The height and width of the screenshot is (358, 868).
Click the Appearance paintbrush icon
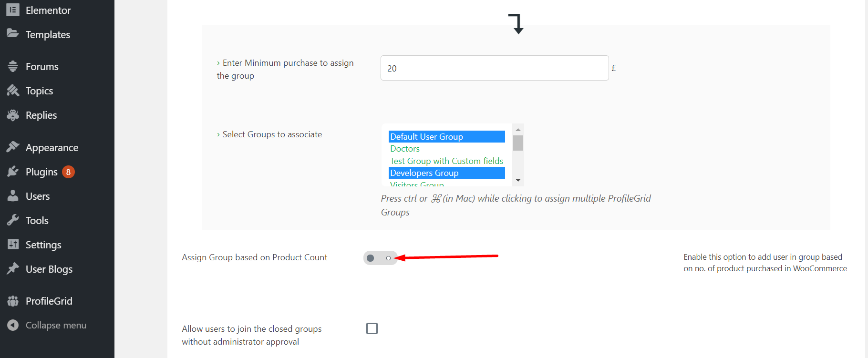click(13, 147)
